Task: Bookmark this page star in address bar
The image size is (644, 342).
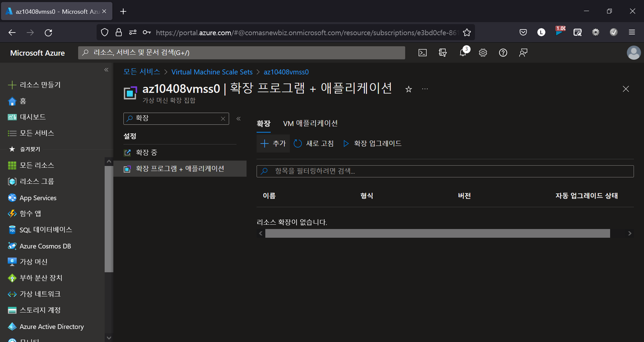Action: (x=467, y=32)
